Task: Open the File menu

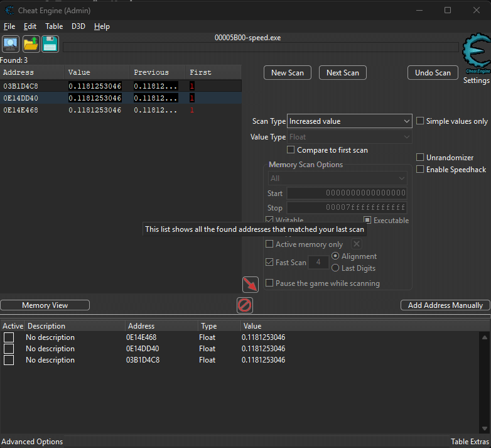Action: point(9,26)
